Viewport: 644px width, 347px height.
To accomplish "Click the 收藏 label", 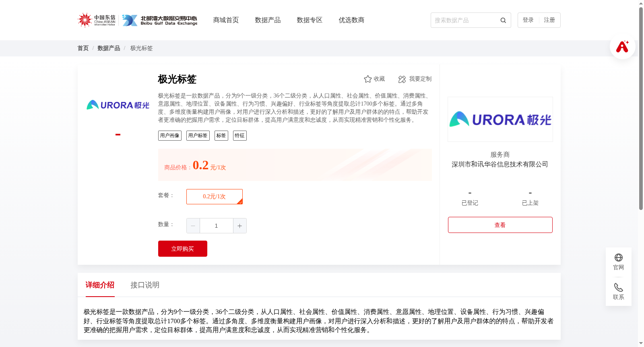I will (x=379, y=79).
